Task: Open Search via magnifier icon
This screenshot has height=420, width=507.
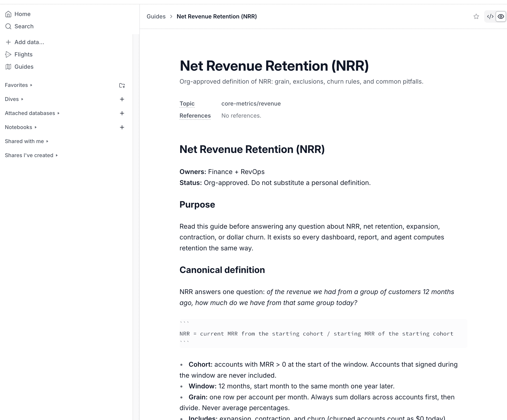Action: (x=8, y=26)
